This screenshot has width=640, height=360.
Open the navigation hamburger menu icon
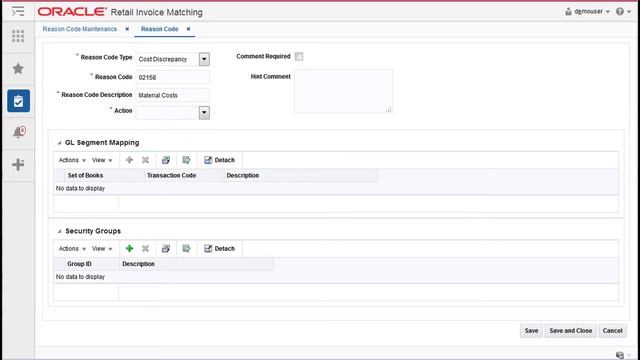click(18, 11)
